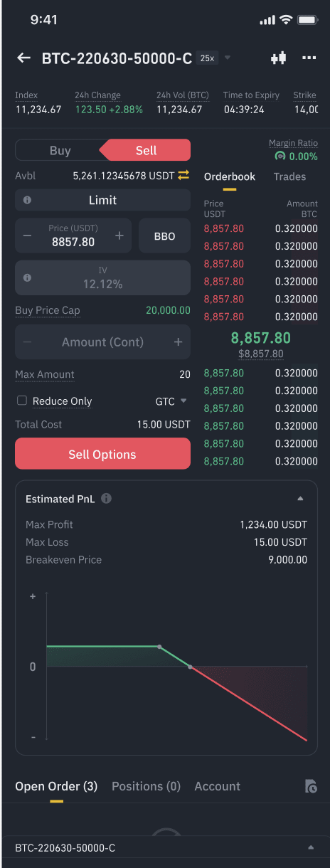Tap the Sell Options button
330x868 pixels.
click(x=102, y=454)
